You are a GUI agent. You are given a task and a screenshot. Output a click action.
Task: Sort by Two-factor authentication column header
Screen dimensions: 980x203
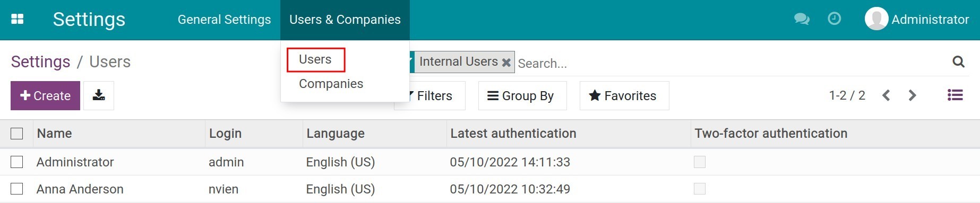pyautogui.click(x=835, y=134)
